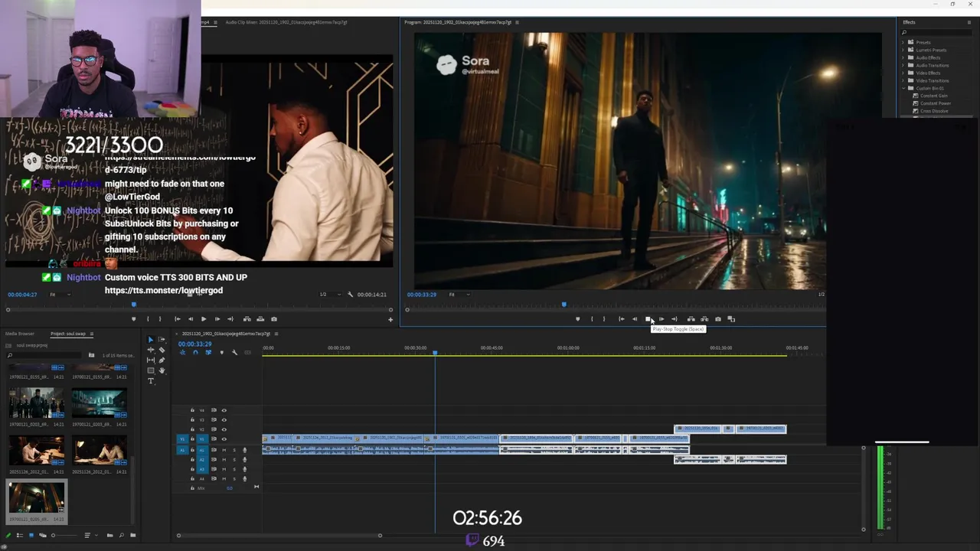Open the timeline captions track options
The height and width of the screenshot is (551, 980).
[x=247, y=353]
